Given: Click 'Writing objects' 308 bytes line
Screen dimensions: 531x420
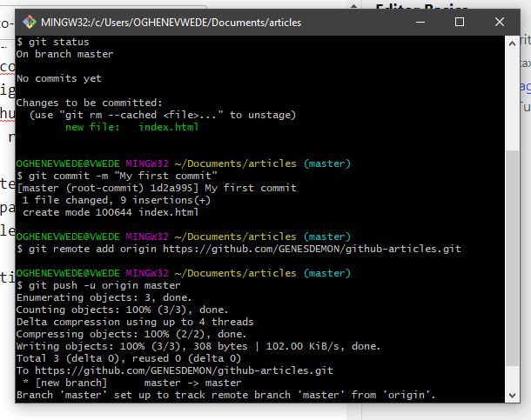Looking at the screenshot, I should pyautogui.click(x=198, y=346).
